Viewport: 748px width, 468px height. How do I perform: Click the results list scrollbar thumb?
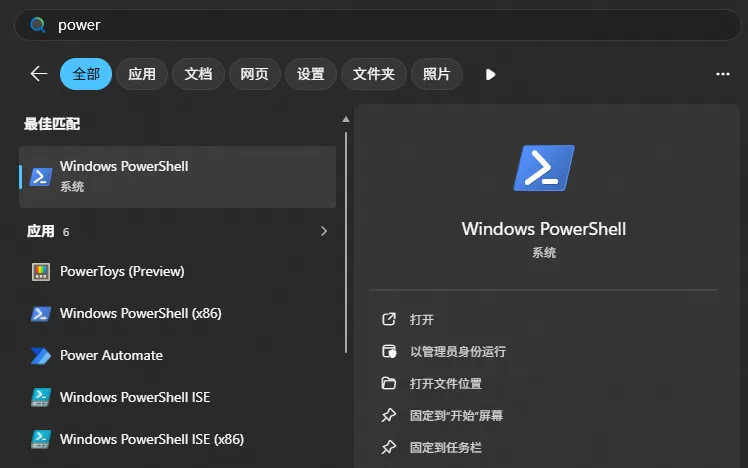pos(346,242)
